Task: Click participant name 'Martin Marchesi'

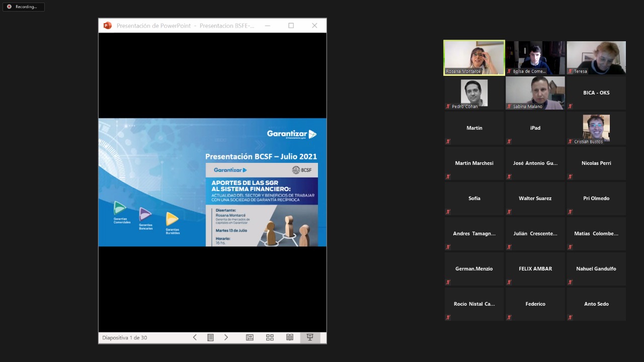Action: [474, 163]
